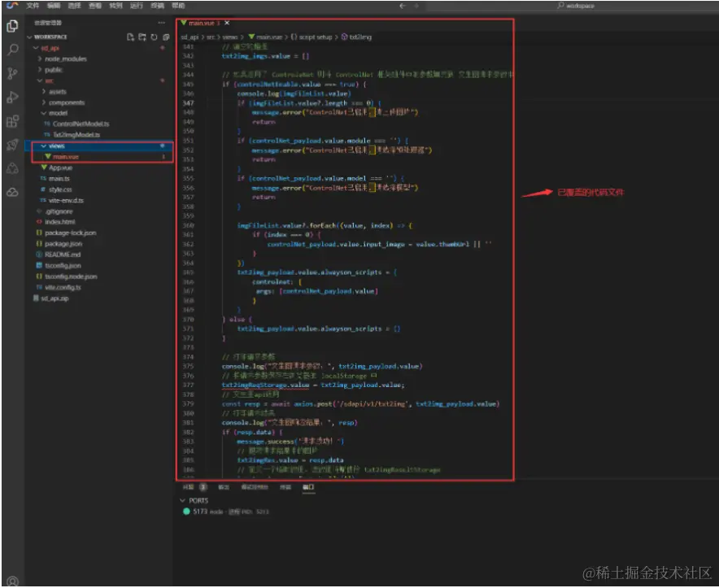Image resolution: width=719 pixels, height=588 pixels.
Task: Collapse the PORTS section
Action: coord(182,500)
